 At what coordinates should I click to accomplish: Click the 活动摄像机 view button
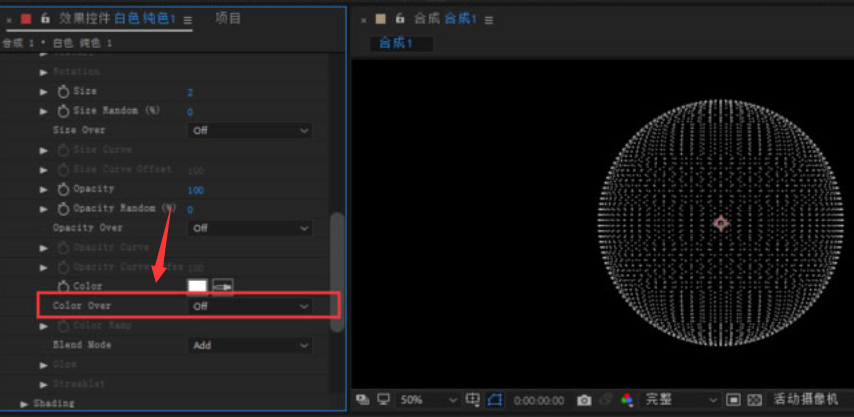point(807,400)
